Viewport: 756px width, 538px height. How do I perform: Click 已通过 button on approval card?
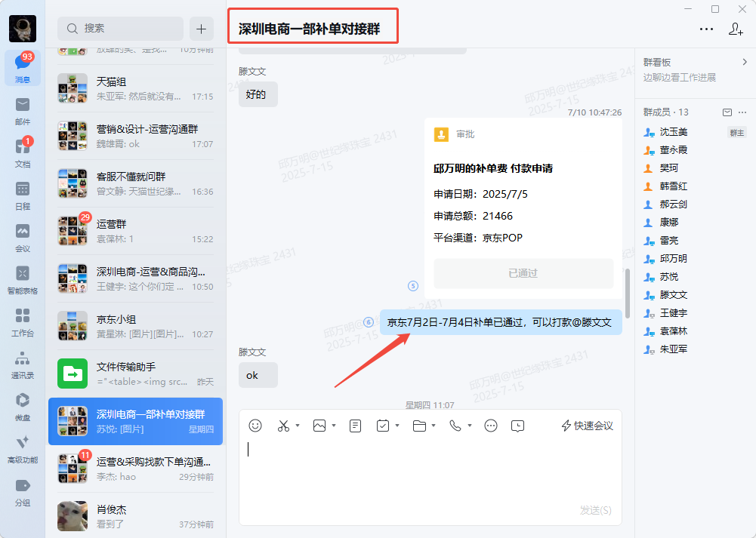pyautogui.click(x=523, y=273)
